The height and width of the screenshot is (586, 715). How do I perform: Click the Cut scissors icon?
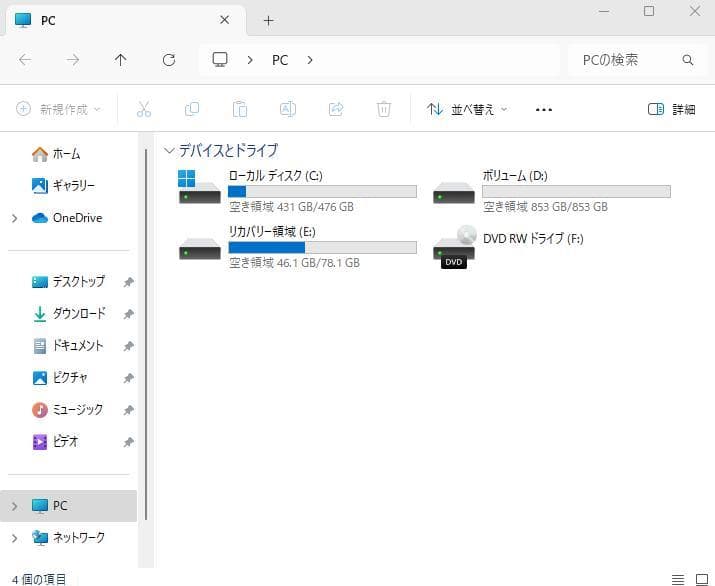tap(144, 109)
